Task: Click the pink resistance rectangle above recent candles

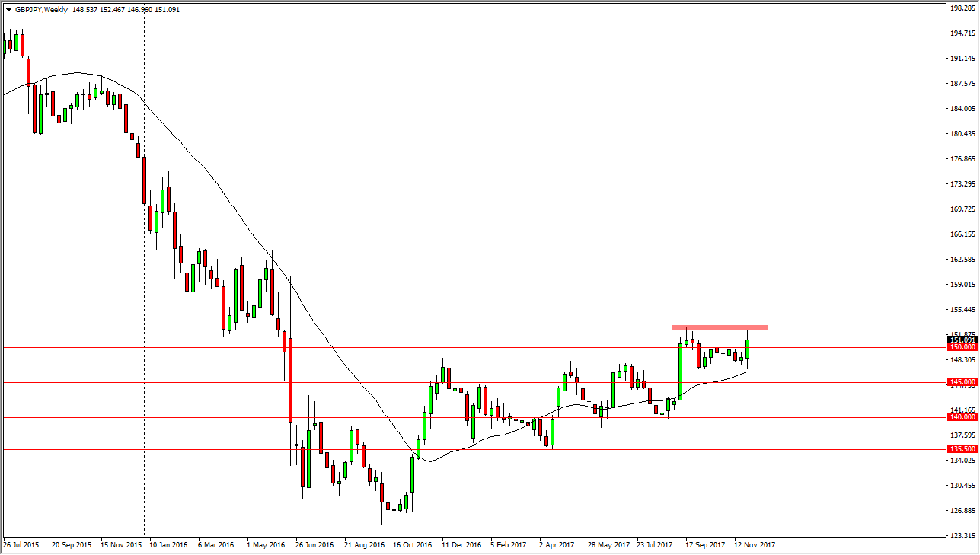Action: [x=720, y=327]
